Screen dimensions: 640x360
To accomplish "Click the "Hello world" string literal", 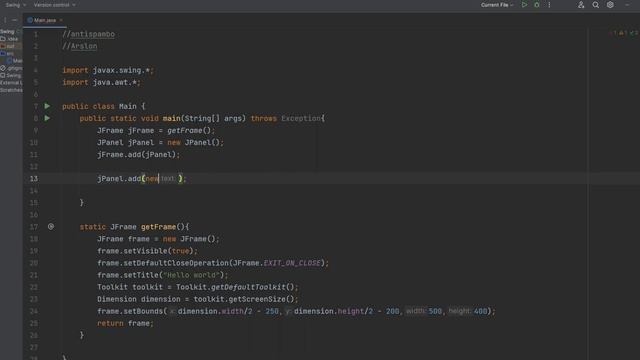I will [x=191, y=275].
